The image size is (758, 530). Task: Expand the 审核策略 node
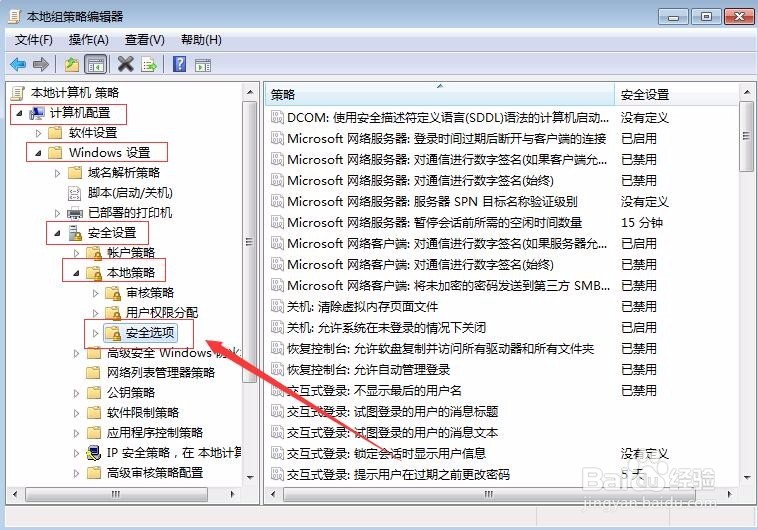(x=95, y=293)
